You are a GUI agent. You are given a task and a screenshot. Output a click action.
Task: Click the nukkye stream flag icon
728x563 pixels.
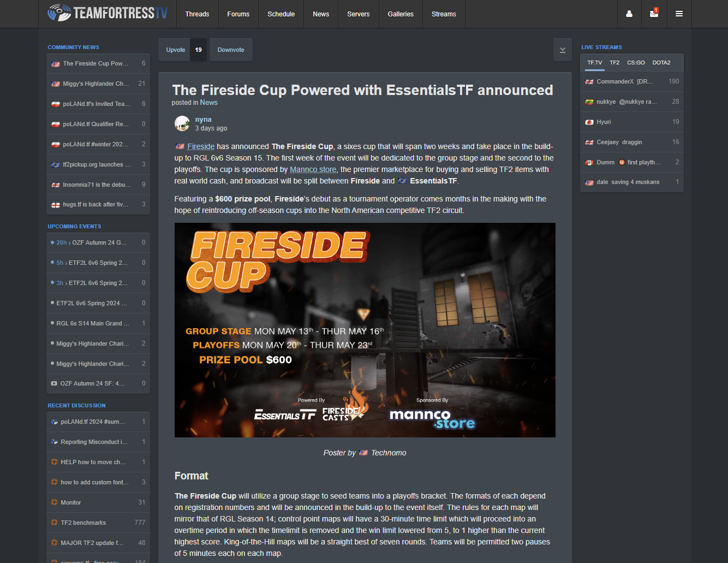tap(589, 102)
